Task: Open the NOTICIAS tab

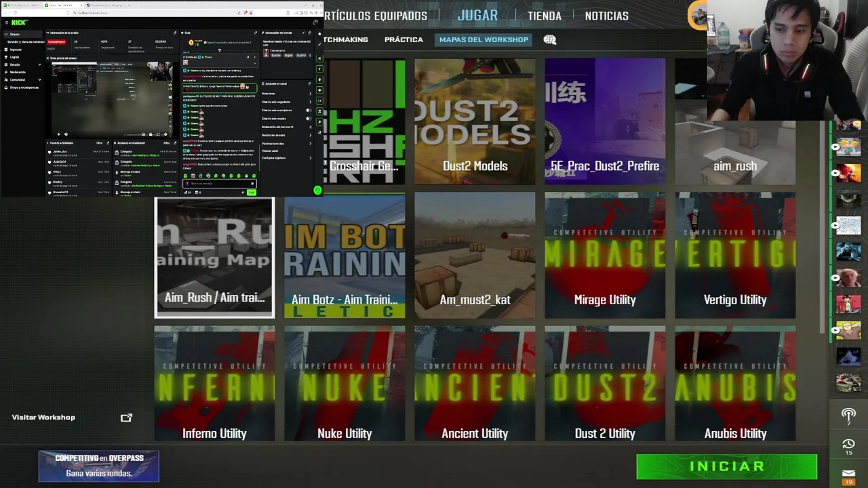Action: point(606,16)
